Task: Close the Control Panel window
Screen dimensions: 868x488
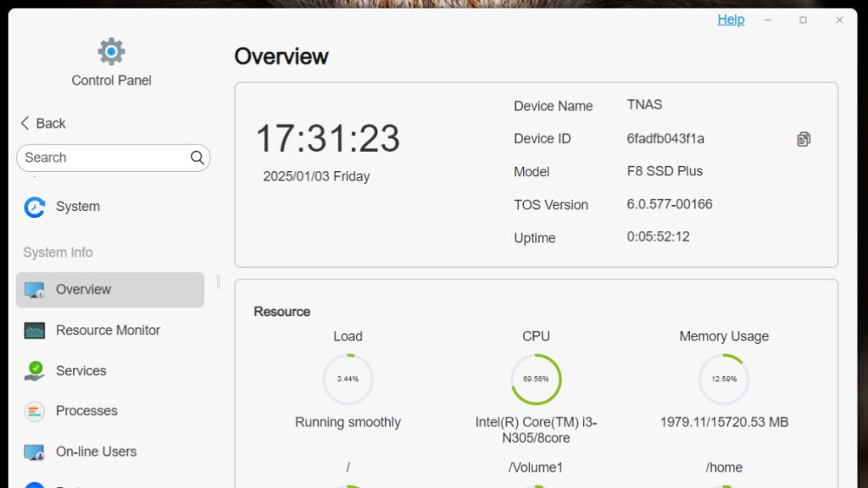Action: (x=839, y=20)
